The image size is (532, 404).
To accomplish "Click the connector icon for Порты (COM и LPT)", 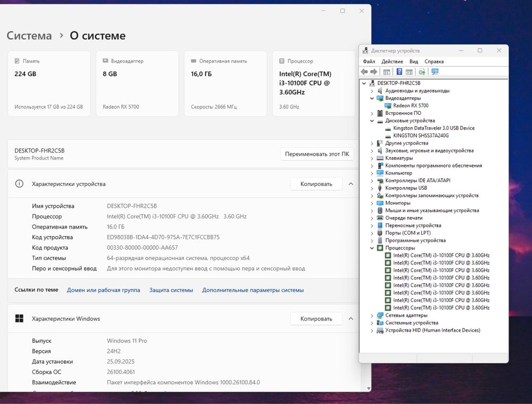I will [380, 233].
